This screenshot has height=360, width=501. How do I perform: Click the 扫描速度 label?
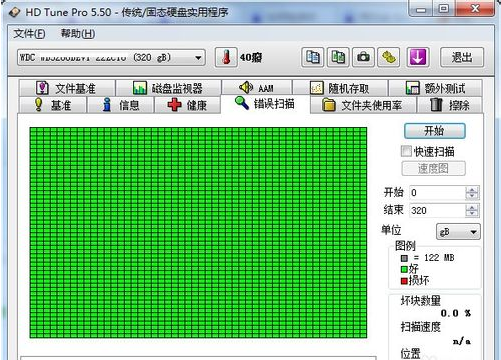(421, 327)
